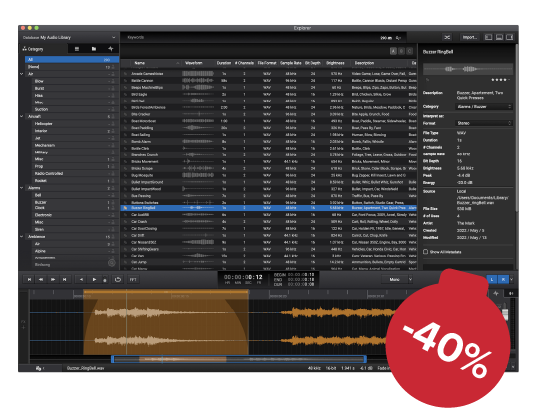Click the orange selection bar on the ruler

click(x=166, y=292)
